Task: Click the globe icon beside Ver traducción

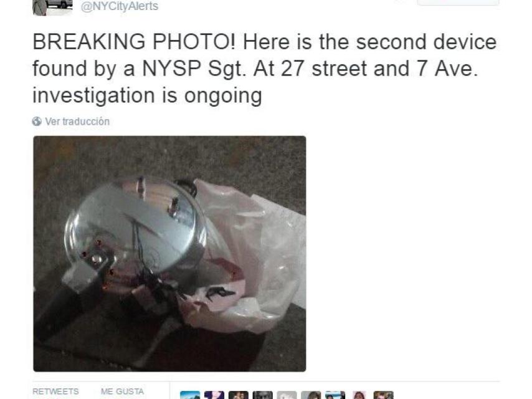Action: (37, 121)
